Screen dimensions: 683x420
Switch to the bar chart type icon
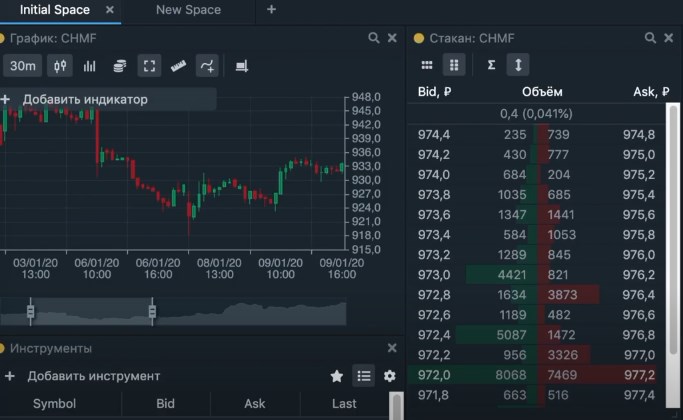pyautogui.click(x=89, y=66)
